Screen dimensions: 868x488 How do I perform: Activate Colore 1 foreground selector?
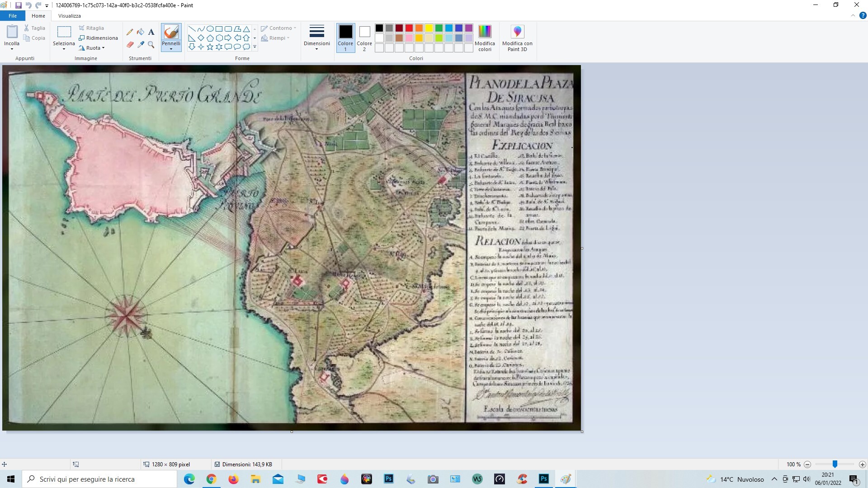tap(345, 38)
